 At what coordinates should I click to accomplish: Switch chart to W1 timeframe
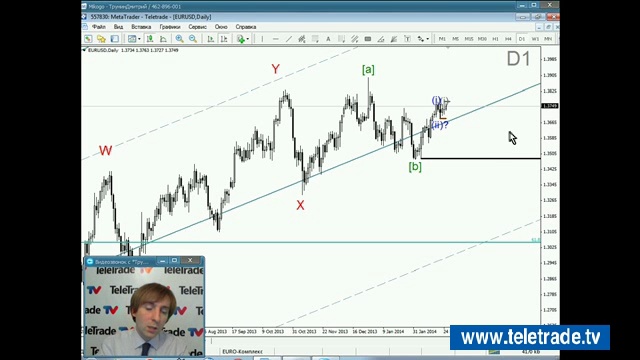click(535, 39)
